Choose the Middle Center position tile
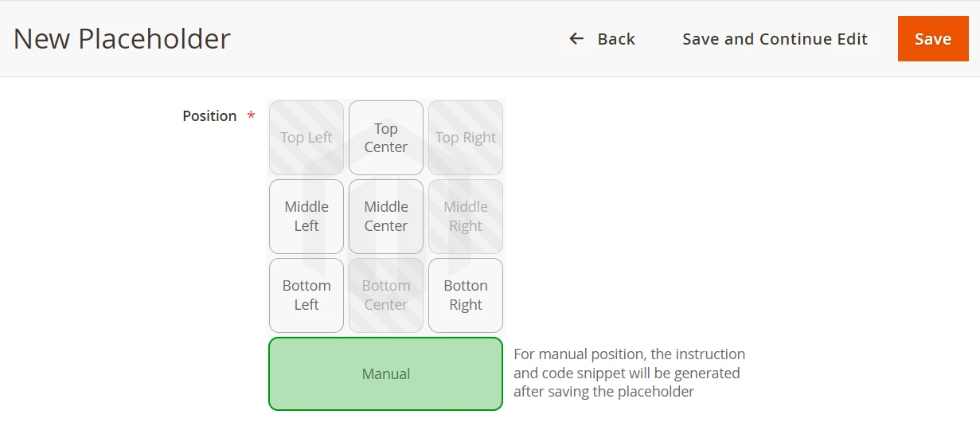The width and height of the screenshot is (980, 434). tap(386, 217)
